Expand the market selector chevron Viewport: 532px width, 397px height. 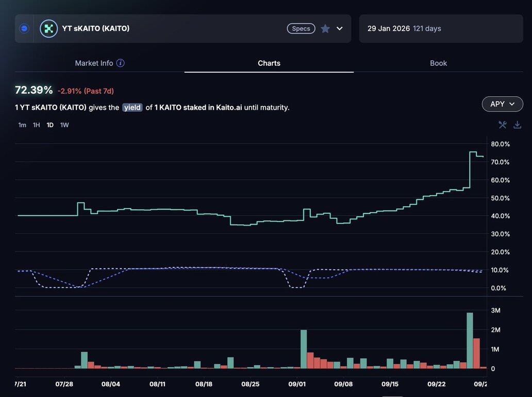click(x=340, y=29)
